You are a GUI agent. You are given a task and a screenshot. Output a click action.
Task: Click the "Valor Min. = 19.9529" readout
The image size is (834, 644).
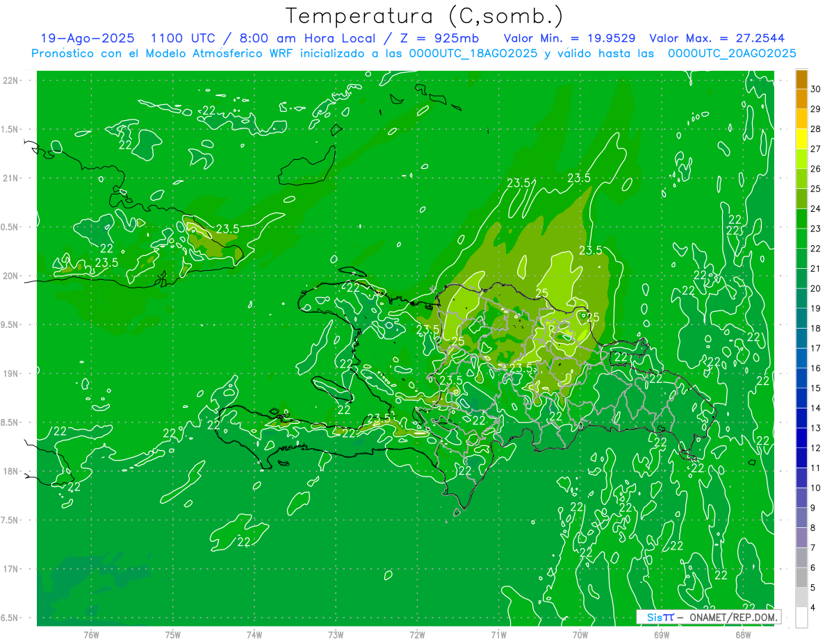pyautogui.click(x=569, y=38)
